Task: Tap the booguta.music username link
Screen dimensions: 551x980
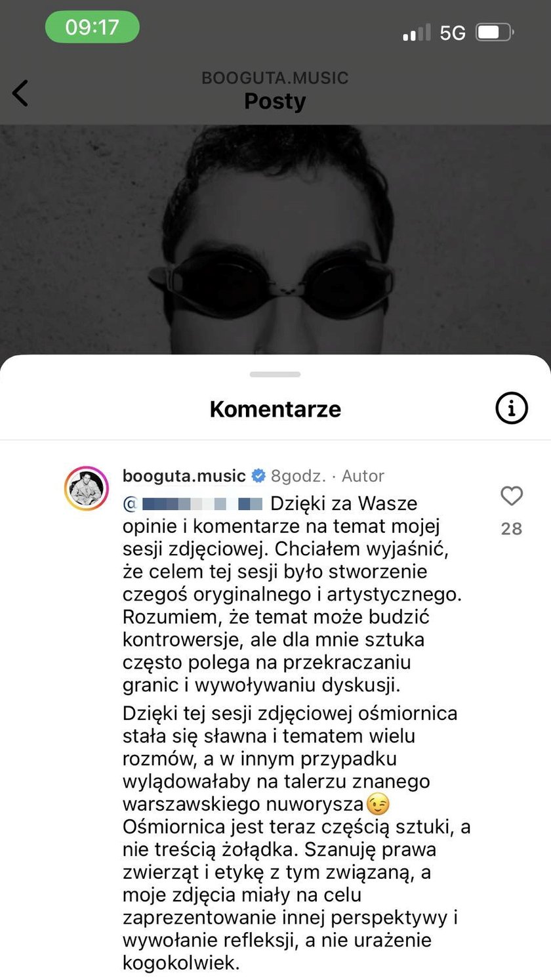Action: coord(184,475)
